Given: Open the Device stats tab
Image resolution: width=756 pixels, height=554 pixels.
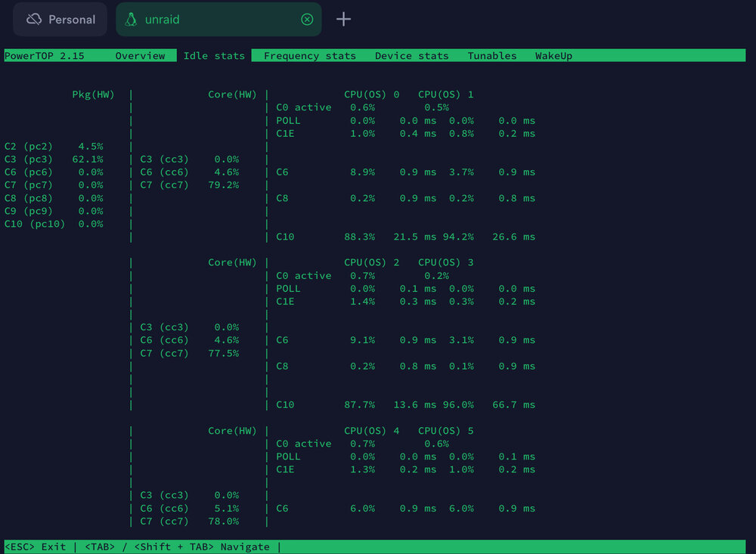Looking at the screenshot, I should (x=411, y=56).
